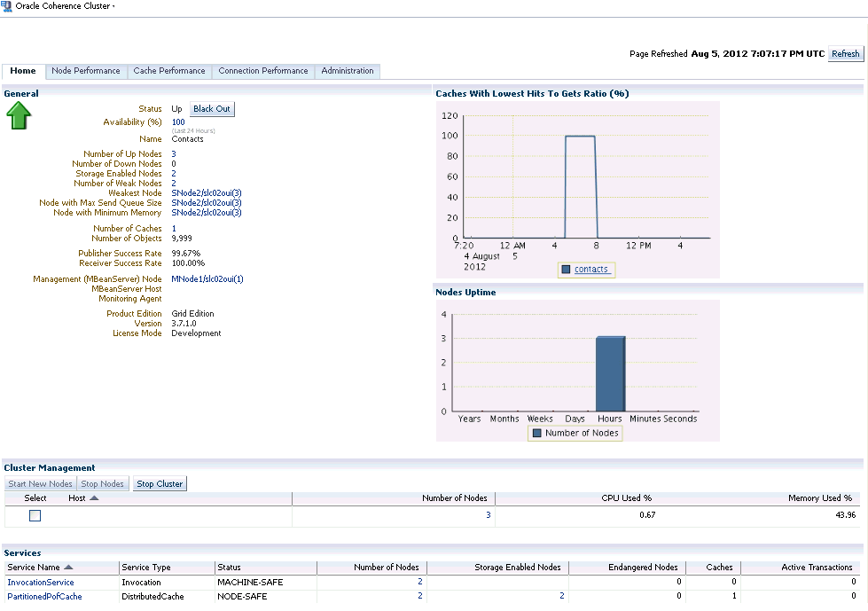Click the contacts legend link

[x=591, y=269]
